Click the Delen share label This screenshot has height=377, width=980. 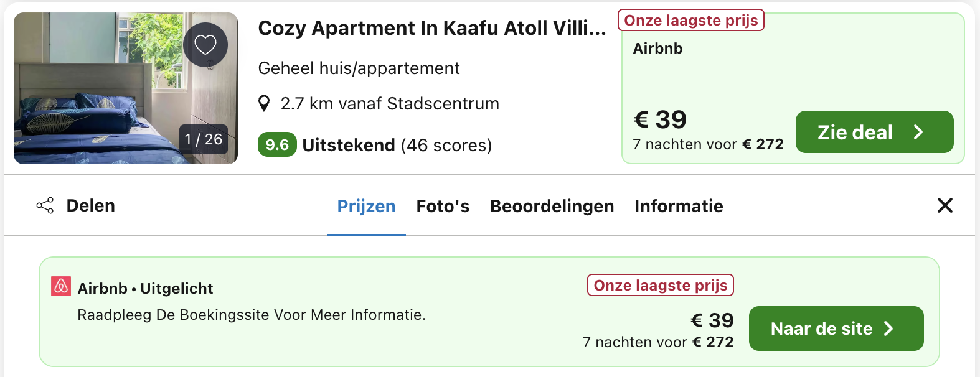[x=91, y=206]
